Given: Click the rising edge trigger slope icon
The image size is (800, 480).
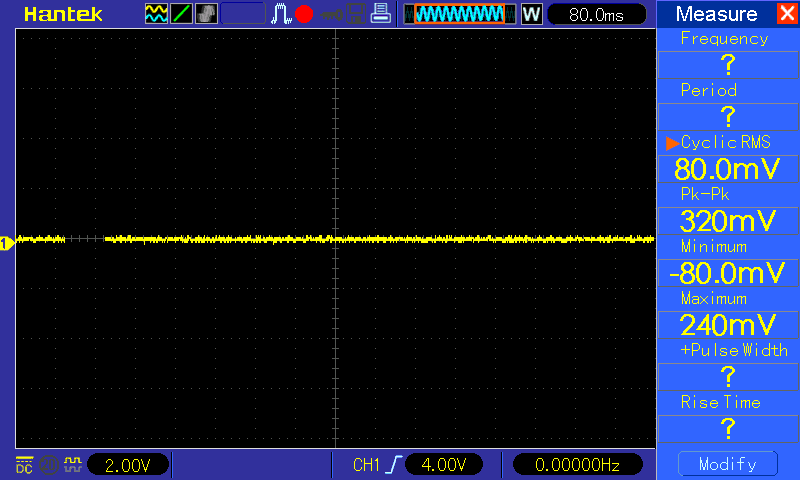Looking at the screenshot, I should click(394, 465).
